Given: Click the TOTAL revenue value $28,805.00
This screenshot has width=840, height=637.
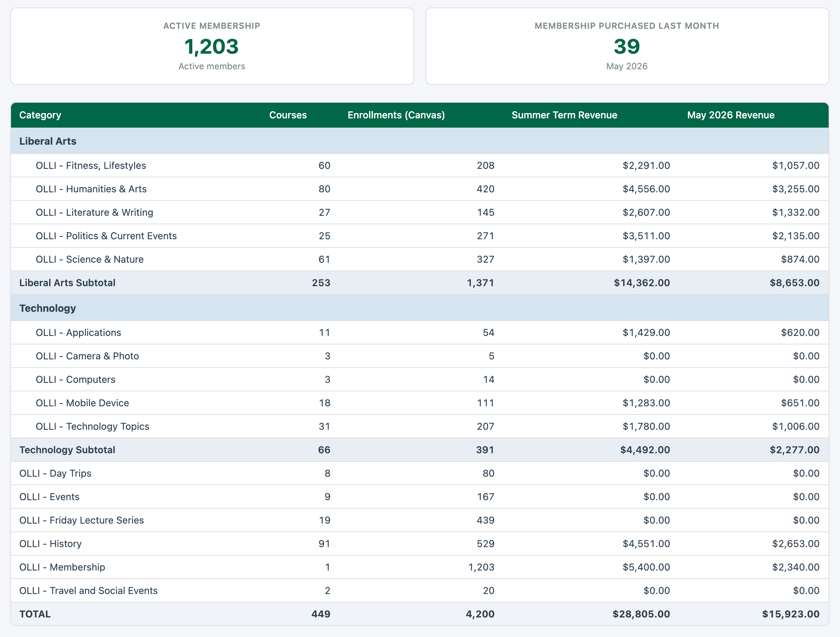Looking at the screenshot, I should [641, 614].
